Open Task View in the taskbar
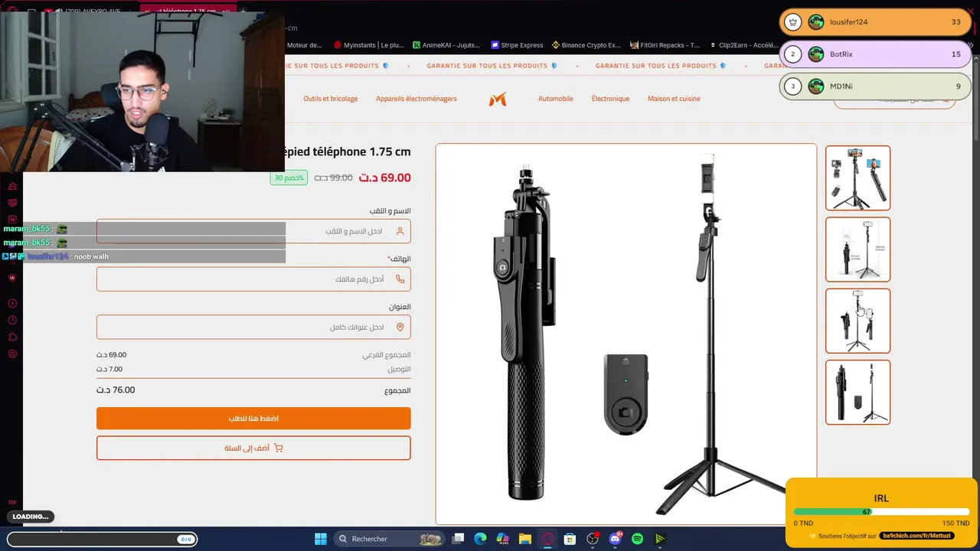The width and height of the screenshot is (980, 551). [x=458, y=539]
